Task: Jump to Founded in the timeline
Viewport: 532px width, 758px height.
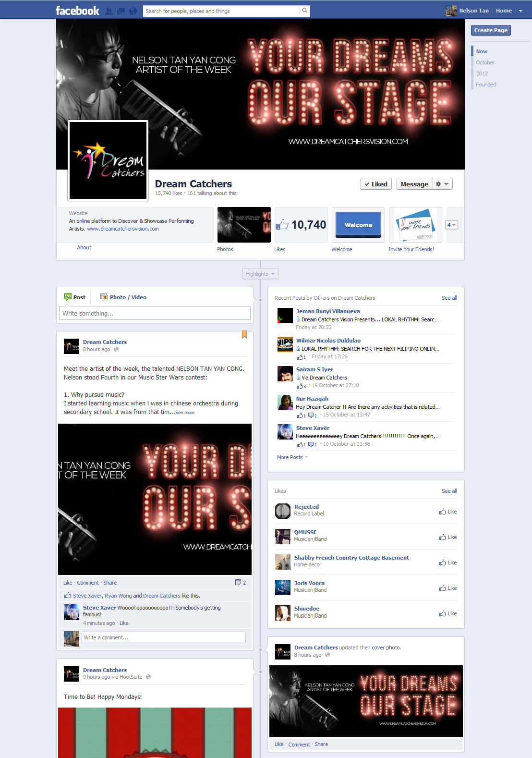Action: coord(486,85)
